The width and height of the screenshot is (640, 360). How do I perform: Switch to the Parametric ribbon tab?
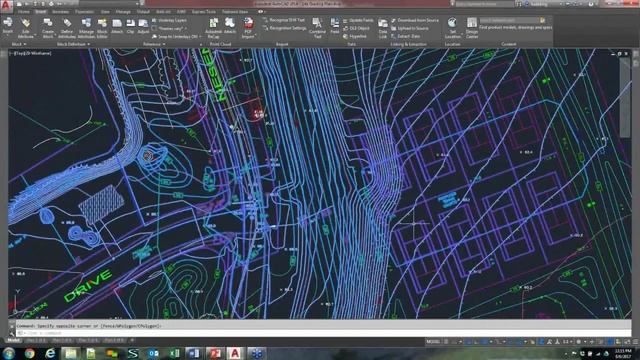pos(84,12)
